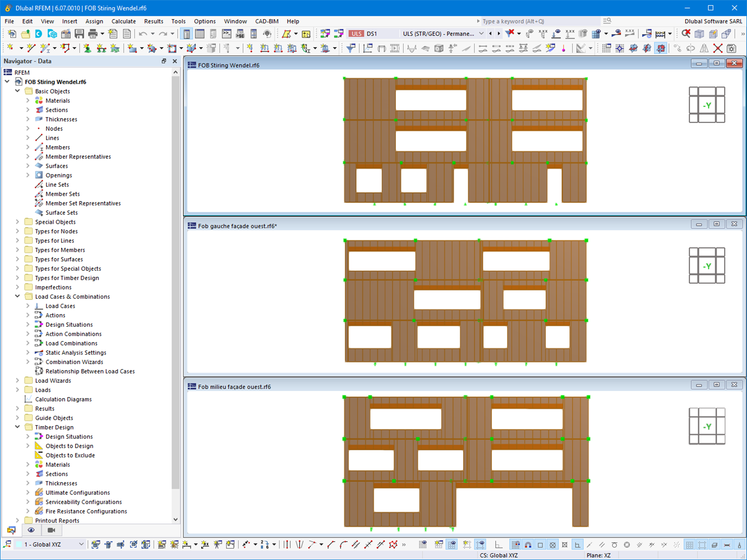747x560 pixels.
Task: Save the FOB Stiring Wendel model
Action: pyautogui.click(x=80, y=34)
